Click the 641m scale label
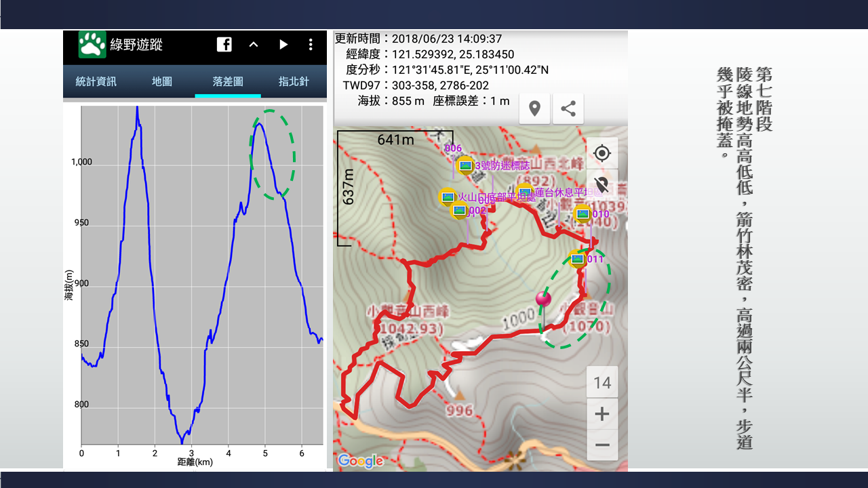The image size is (868, 488). tap(396, 140)
